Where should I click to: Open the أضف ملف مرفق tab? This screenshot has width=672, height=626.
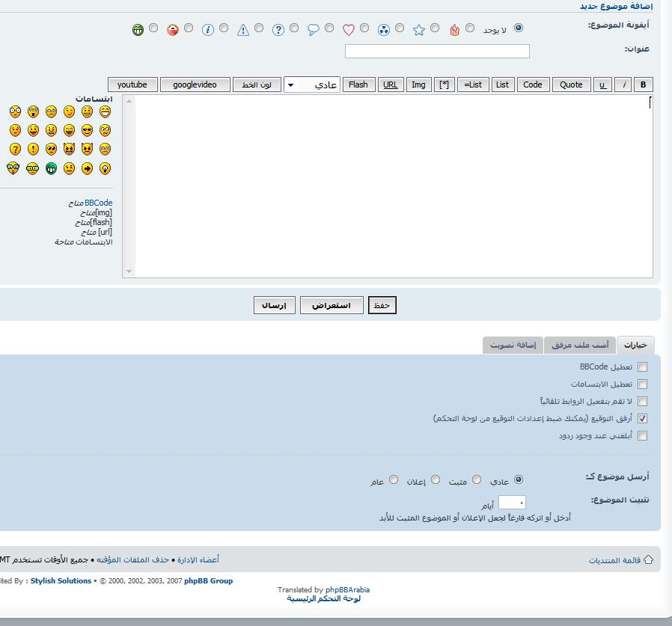pos(580,345)
